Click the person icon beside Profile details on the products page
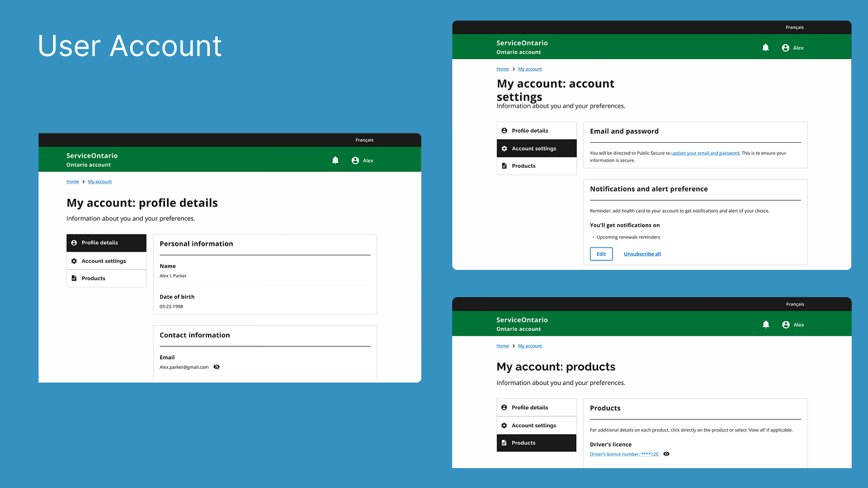The image size is (868, 488). (x=504, y=407)
